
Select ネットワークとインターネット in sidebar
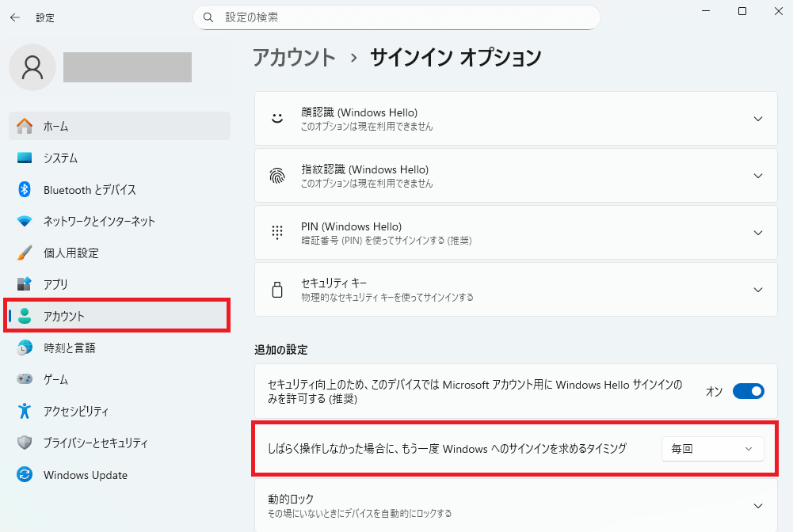(120, 222)
